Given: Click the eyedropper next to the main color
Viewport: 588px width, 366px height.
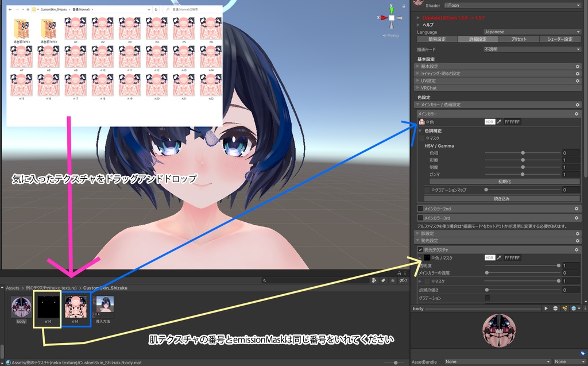Looking at the screenshot, I should click(x=500, y=121).
